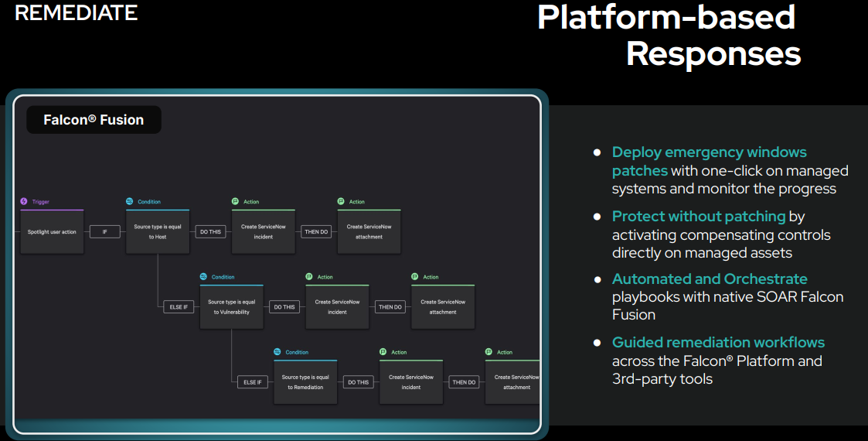This screenshot has height=441, width=868.
Task: Click the Falcon® Fusion label badge
Action: point(94,120)
